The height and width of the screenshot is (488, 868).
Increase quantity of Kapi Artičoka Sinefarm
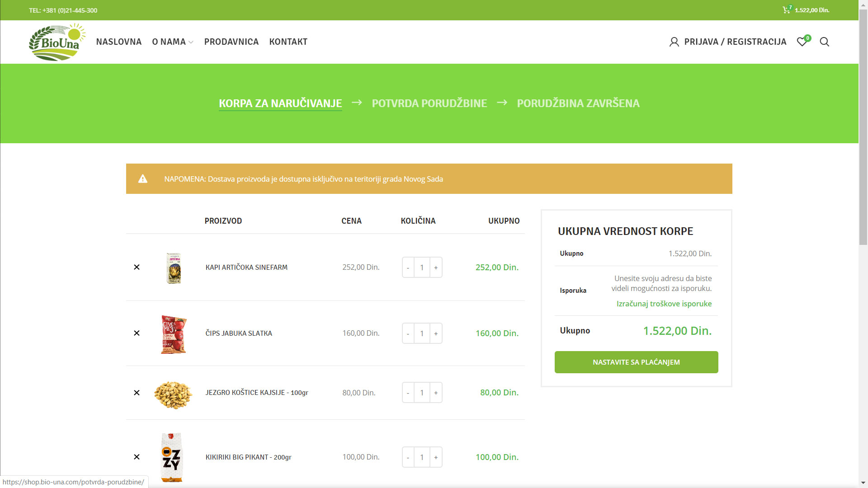(x=436, y=267)
